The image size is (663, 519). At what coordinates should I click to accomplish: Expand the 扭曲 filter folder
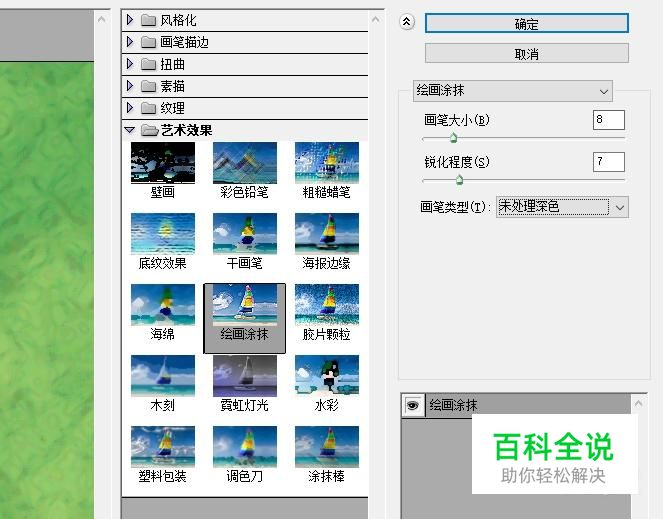pyautogui.click(x=130, y=63)
